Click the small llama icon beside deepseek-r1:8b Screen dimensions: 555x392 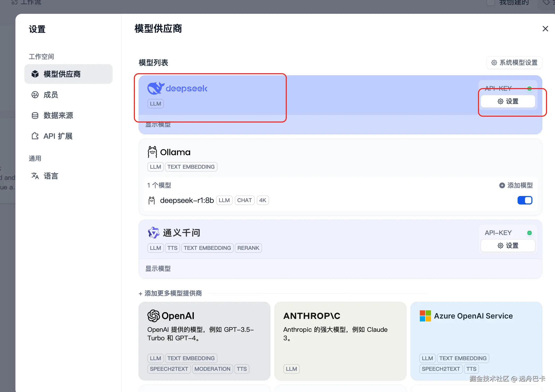tap(152, 200)
